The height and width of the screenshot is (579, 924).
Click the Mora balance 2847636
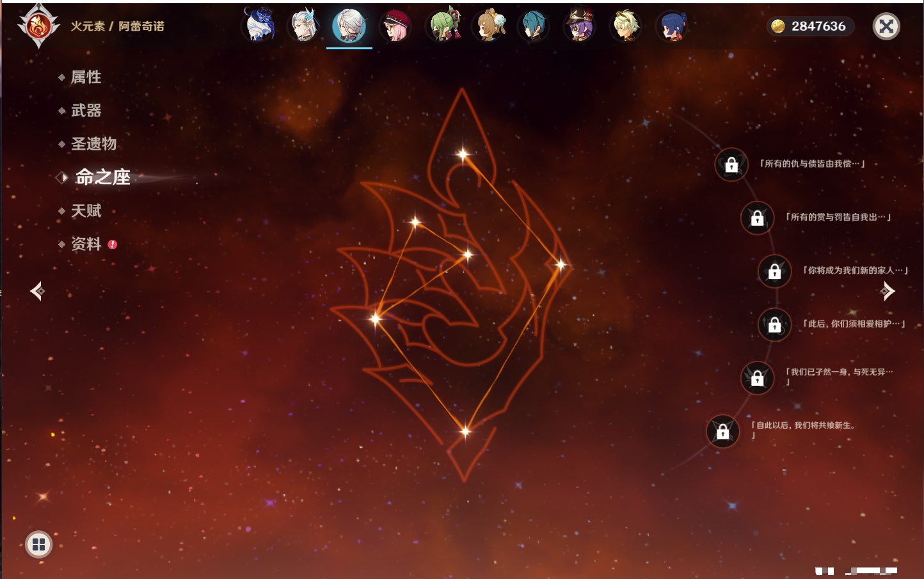(818, 26)
